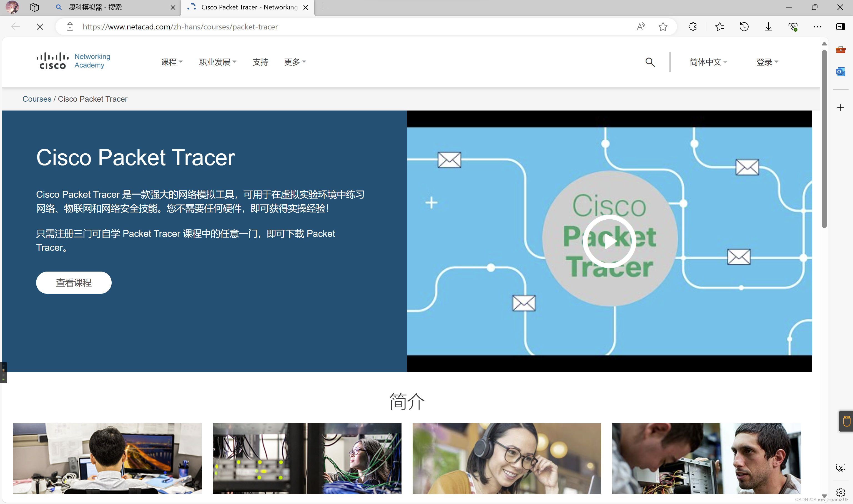Open the browser extensions puzzle icon
Viewport: 853px width, 504px height.
pyautogui.click(x=693, y=26)
